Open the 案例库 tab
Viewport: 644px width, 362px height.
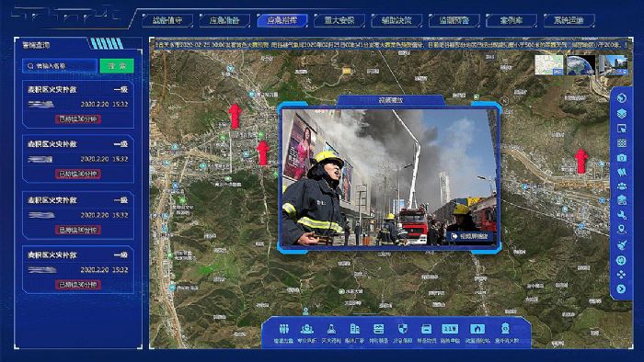pos(512,20)
